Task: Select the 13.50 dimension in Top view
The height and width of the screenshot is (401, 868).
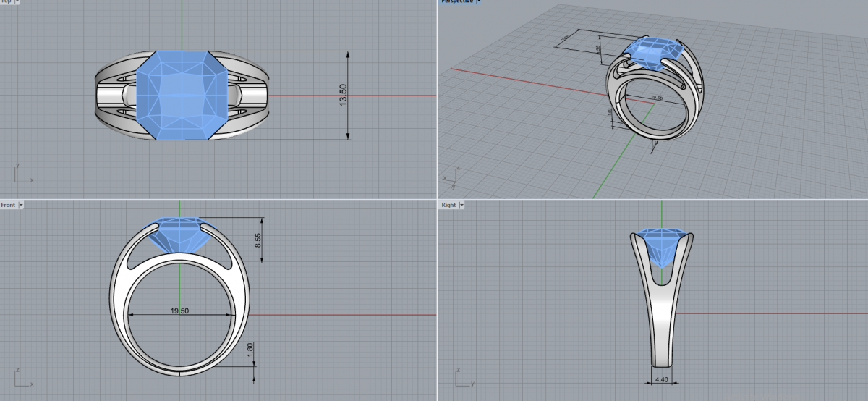Action: pos(344,95)
